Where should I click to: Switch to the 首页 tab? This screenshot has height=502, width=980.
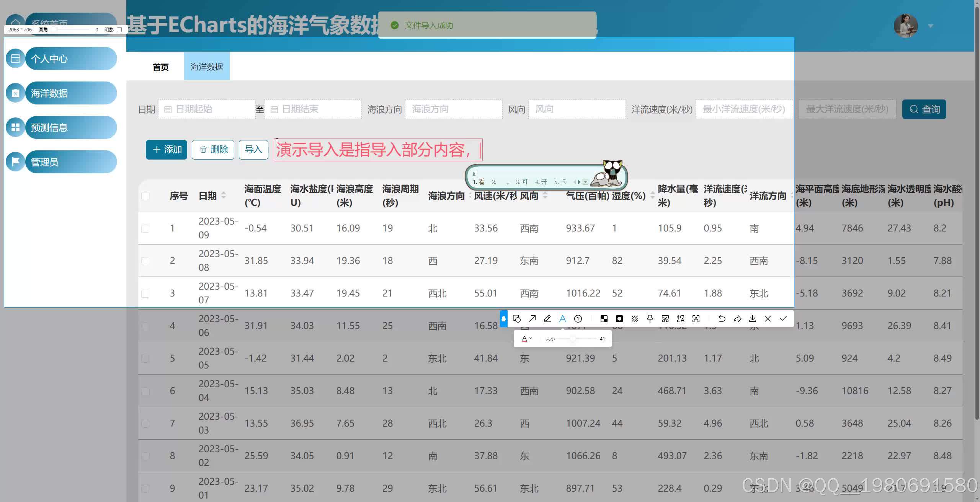click(161, 67)
